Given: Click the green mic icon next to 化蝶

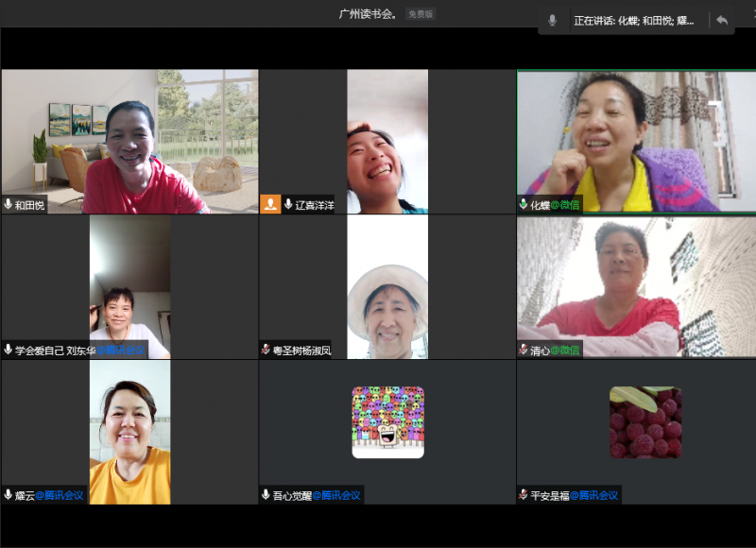Looking at the screenshot, I should pos(524,204).
